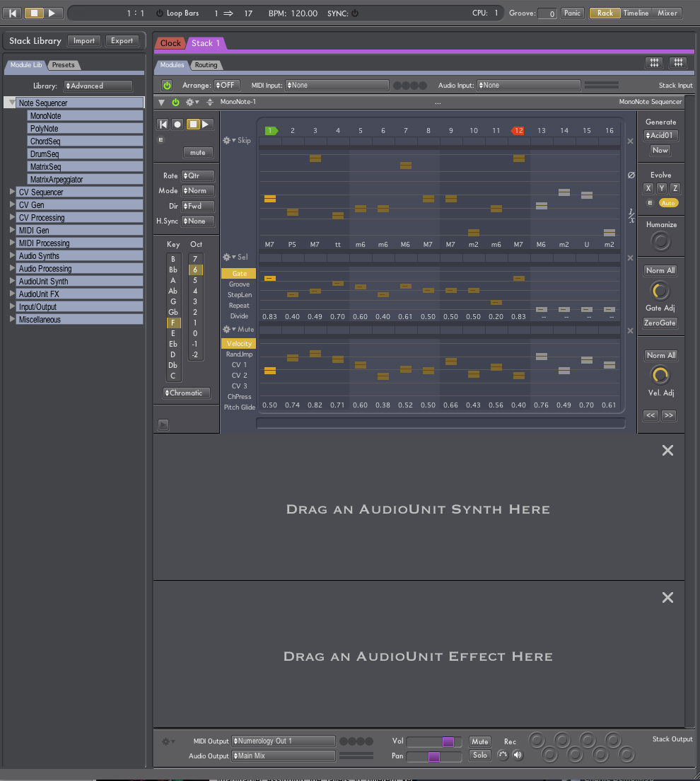This screenshot has width=700, height=781.
Task: Click the step 12 end marker
Action: (x=518, y=130)
